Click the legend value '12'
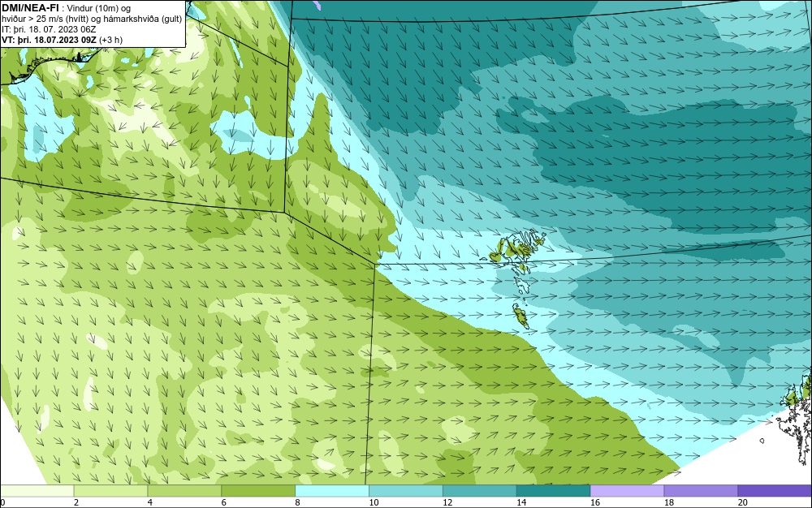 [x=447, y=502]
